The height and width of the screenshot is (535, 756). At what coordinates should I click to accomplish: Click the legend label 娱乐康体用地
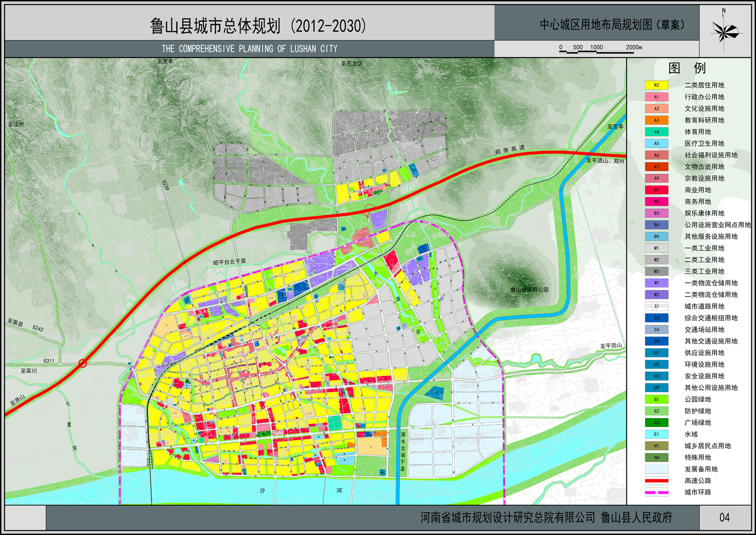pyautogui.click(x=704, y=213)
